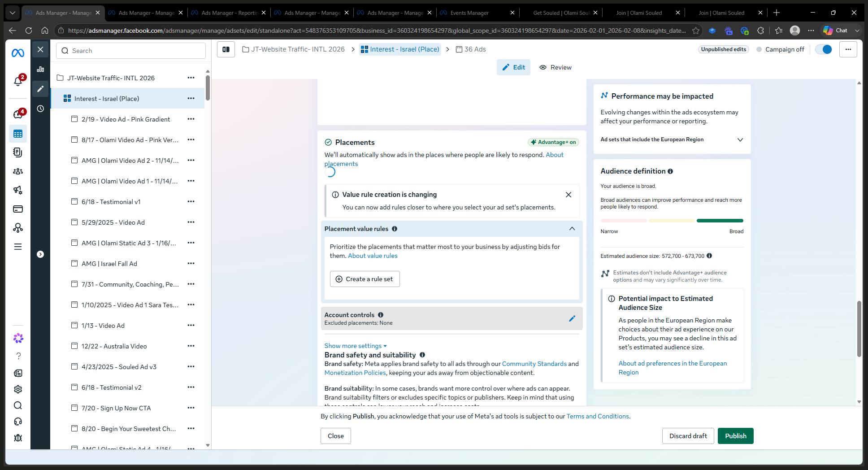Open more options for 1/13 - Video Ad
The width and height of the screenshot is (868, 470).
(191, 326)
